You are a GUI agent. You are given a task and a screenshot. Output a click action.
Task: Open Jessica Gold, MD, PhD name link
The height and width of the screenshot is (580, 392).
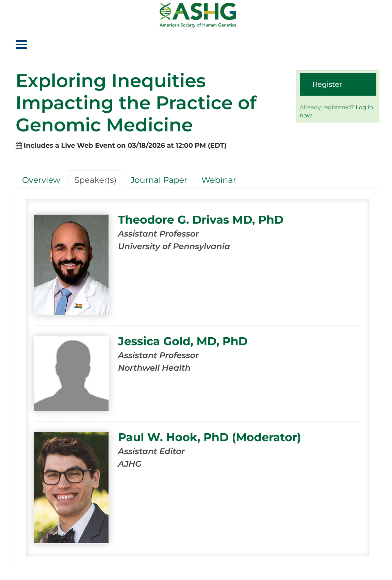[x=182, y=341]
